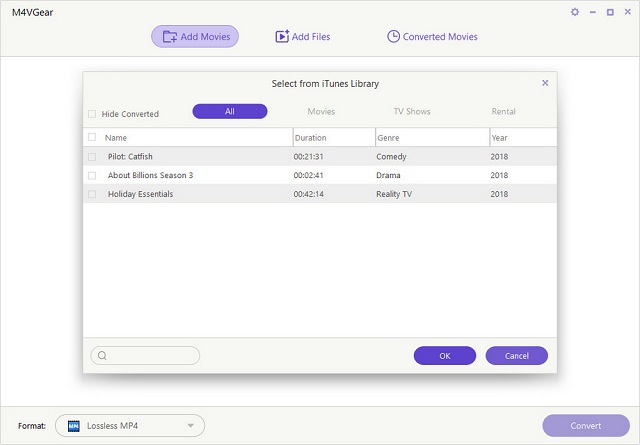The height and width of the screenshot is (445, 640).
Task: Click the Add Files button
Action: pos(302,37)
